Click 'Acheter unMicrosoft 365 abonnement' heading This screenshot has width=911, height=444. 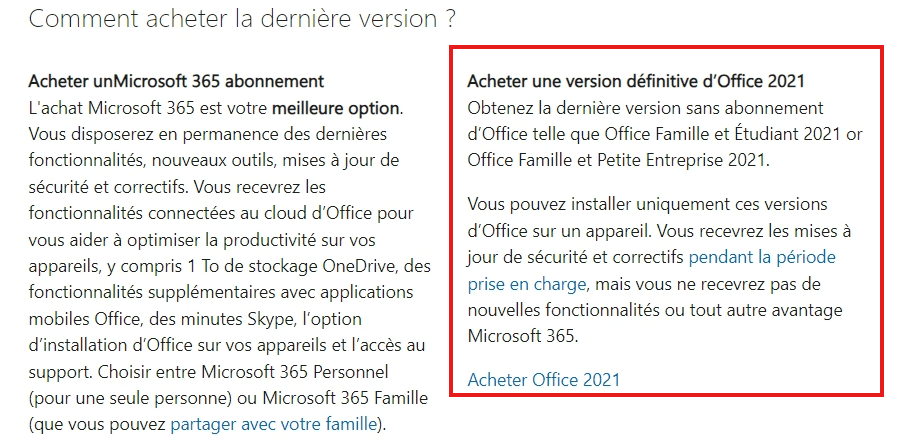pyautogui.click(x=176, y=81)
